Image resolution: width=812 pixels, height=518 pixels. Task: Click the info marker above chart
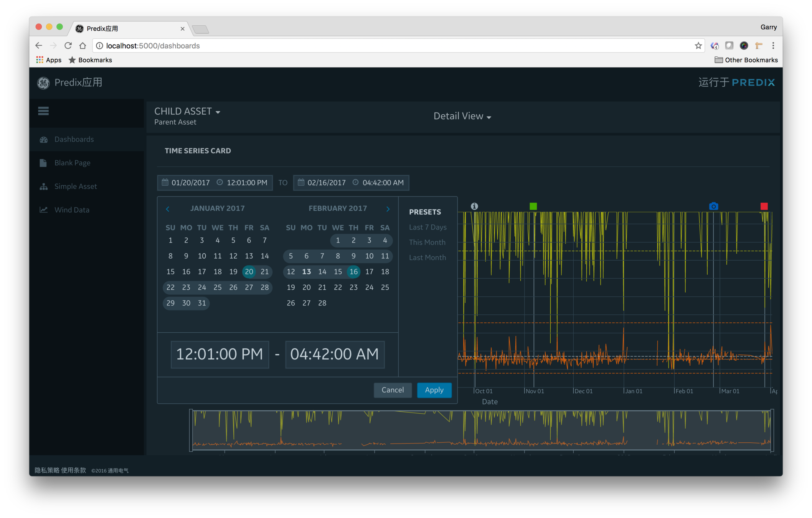(x=474, y=206)
